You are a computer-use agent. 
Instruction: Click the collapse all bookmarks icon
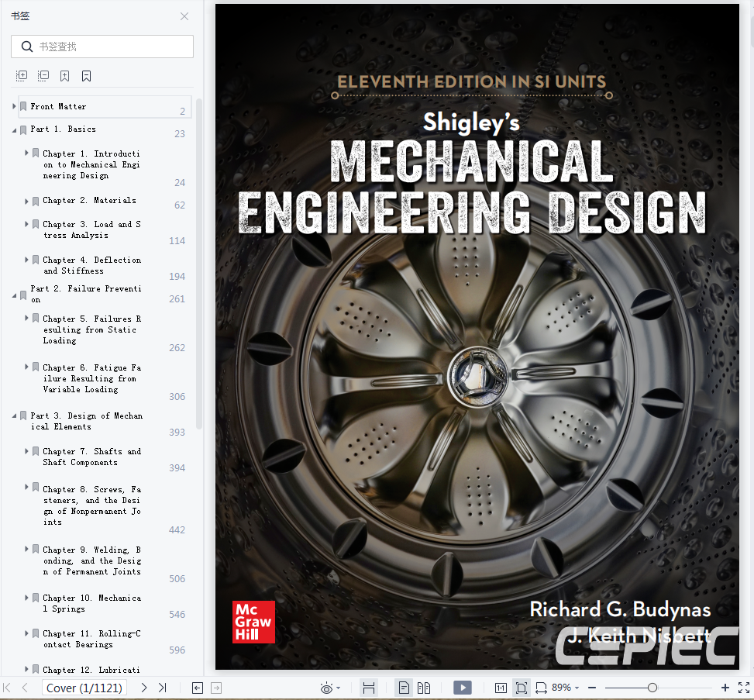click(x=43, y=75)
